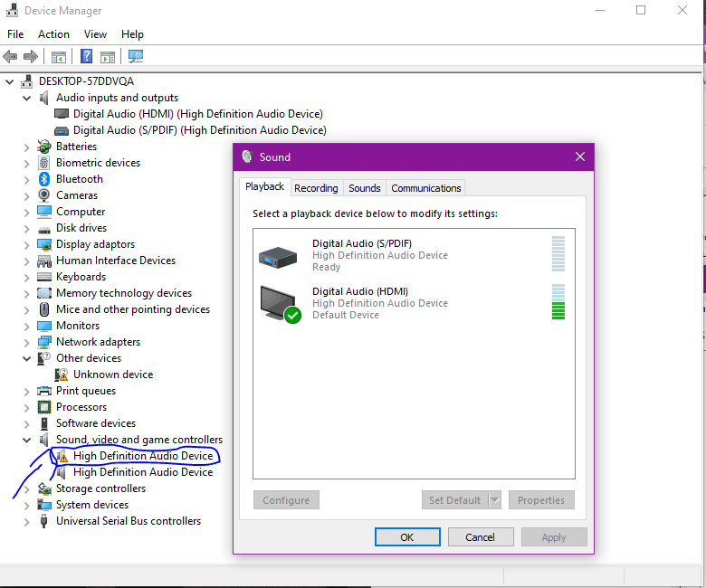
Task: Click Cancel in the Sound dialog
Action: click(480, 536)
